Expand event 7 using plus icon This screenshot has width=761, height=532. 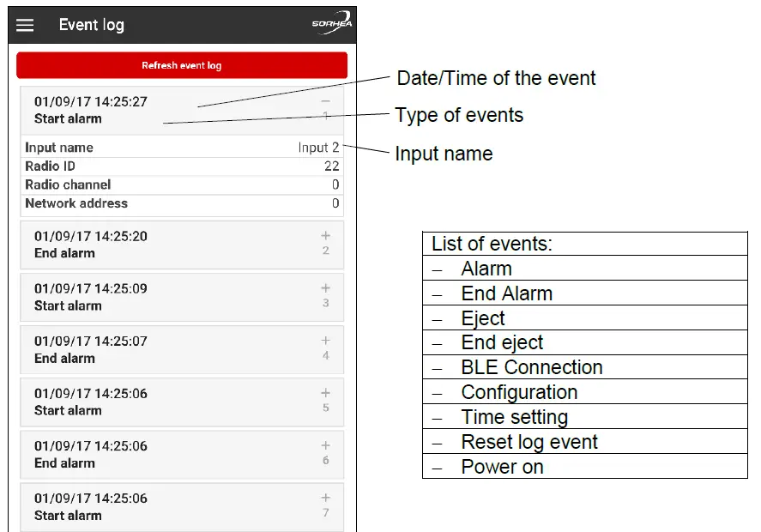point(326,498)
